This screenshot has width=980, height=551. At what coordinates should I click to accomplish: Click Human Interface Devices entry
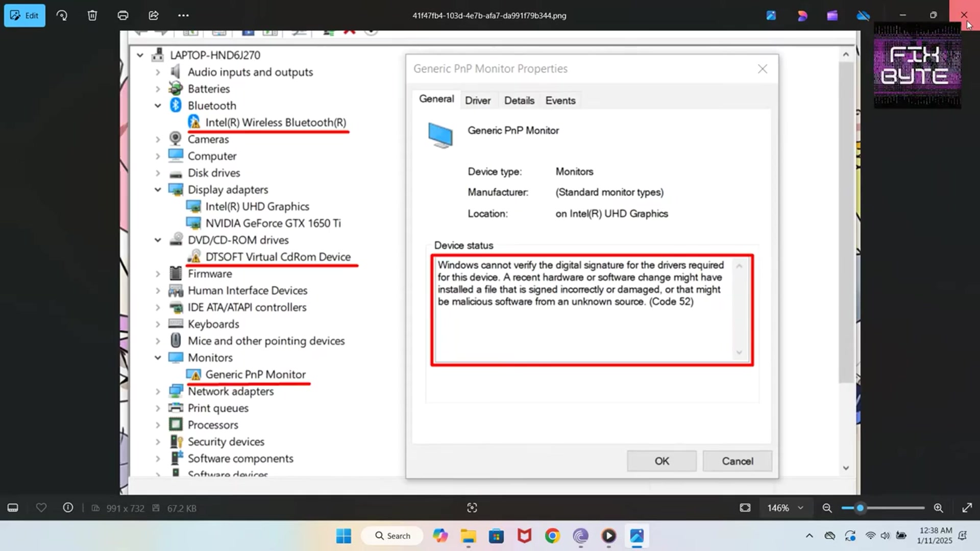click(248, 290)
